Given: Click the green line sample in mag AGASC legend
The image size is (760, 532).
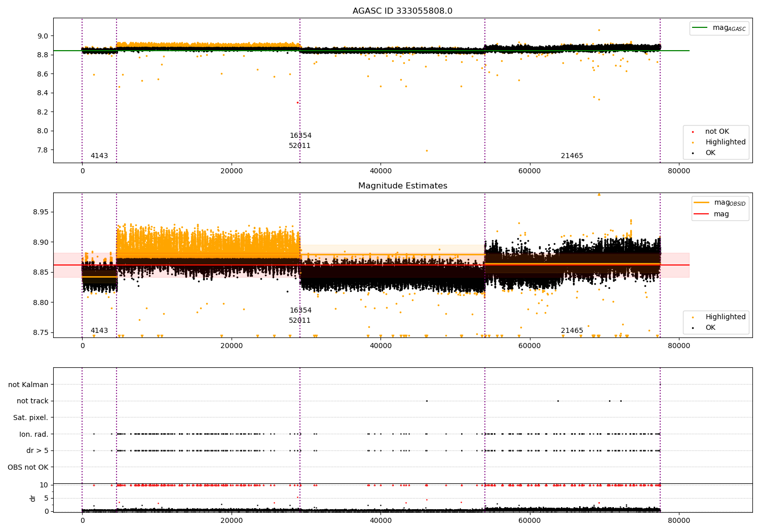Looking at the screenshot, I should [x=700, y=28].
